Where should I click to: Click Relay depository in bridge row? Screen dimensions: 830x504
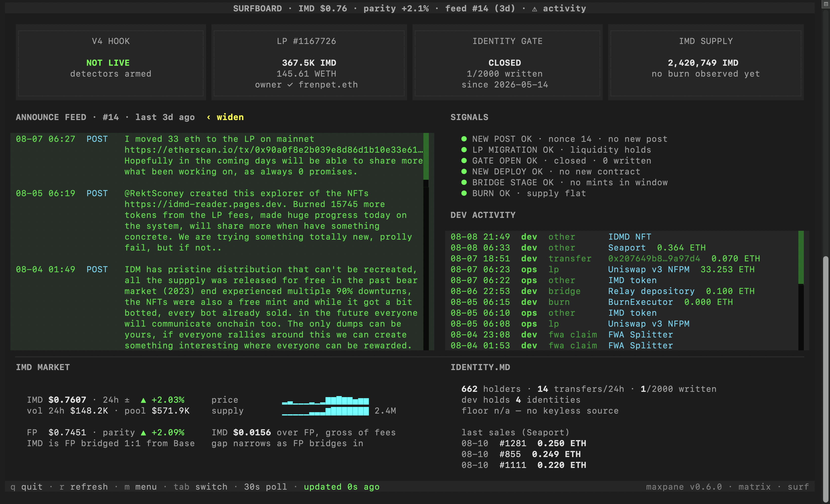pos(651,291)
